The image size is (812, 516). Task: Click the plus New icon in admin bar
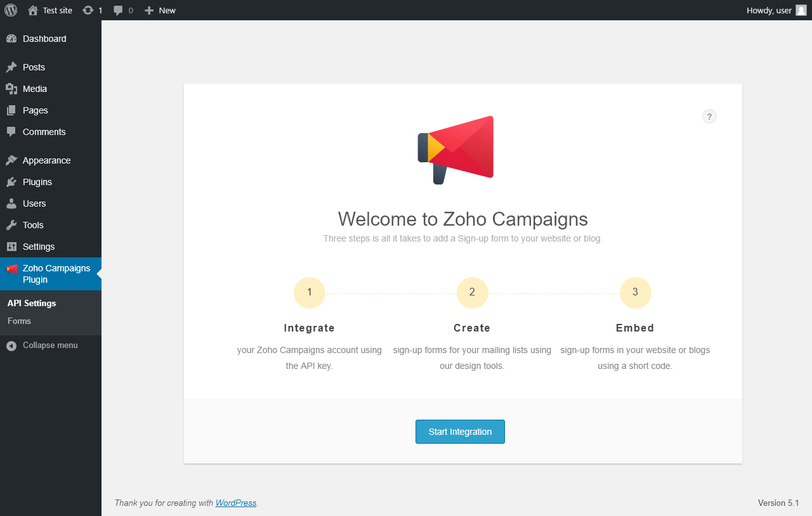149,10
